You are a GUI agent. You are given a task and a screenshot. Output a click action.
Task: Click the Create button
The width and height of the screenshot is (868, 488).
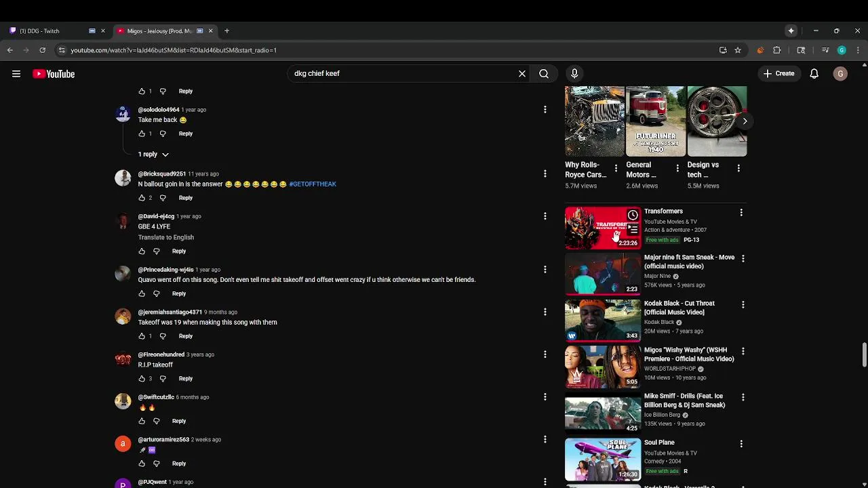pyautogui.click(x=778, y=74)
